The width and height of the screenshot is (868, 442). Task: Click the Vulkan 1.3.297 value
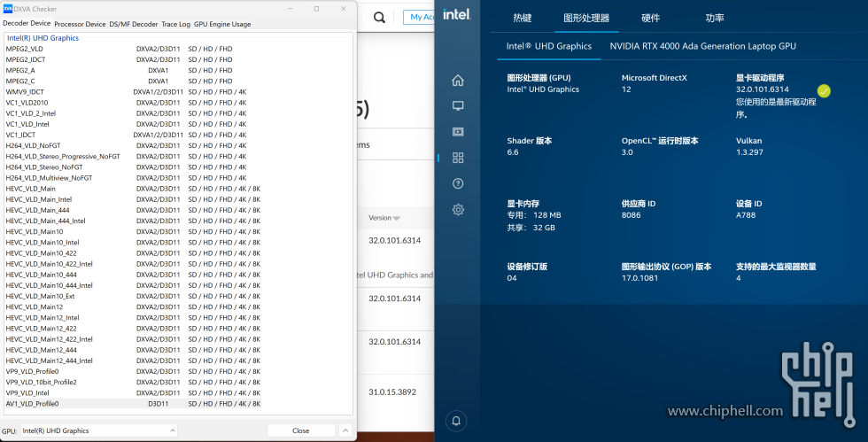coord(749,151)
